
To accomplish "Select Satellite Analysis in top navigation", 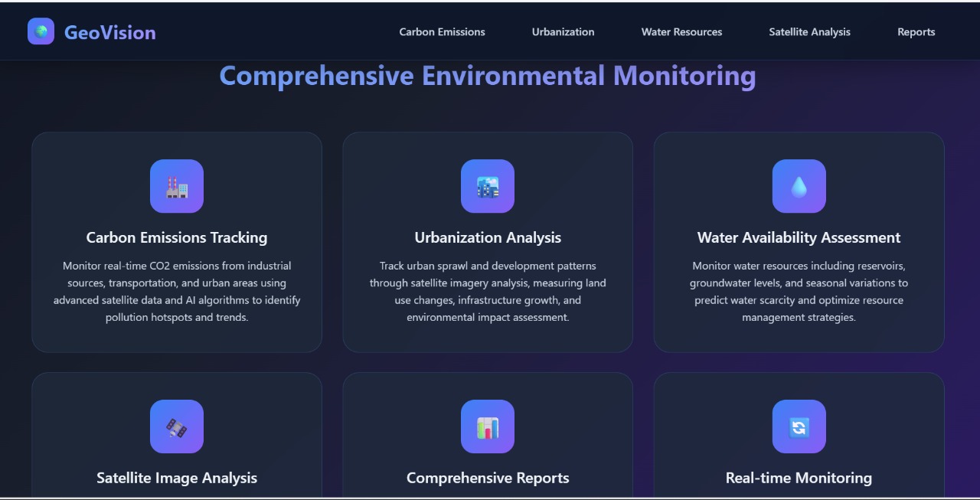I will click(809, 32).
